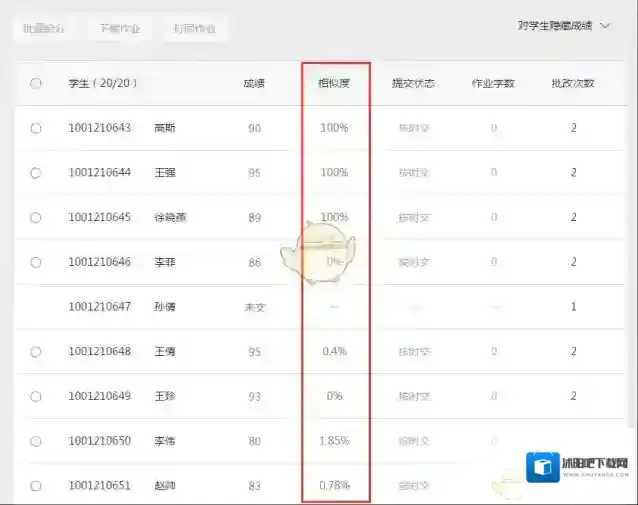Viewport: 638px width, 505px height.
Task: Select the checkbox for student 王强
Action: point(36,173)
